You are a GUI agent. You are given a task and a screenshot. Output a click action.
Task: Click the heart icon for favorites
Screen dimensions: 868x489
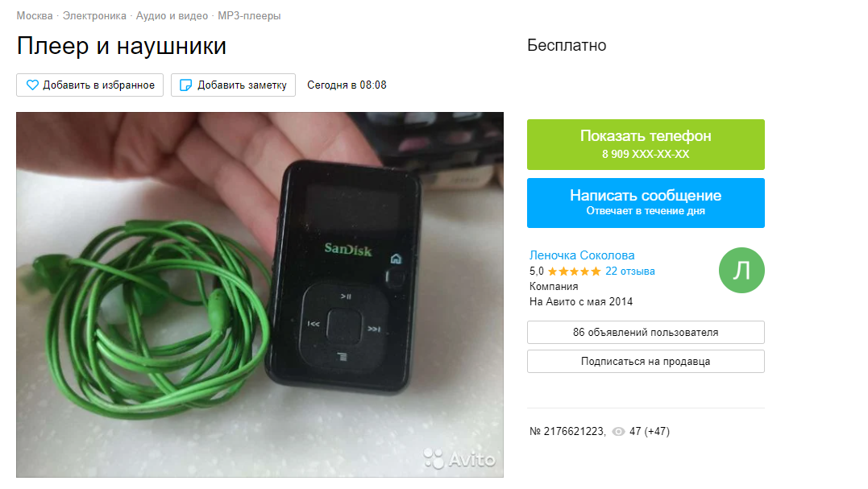32,85
